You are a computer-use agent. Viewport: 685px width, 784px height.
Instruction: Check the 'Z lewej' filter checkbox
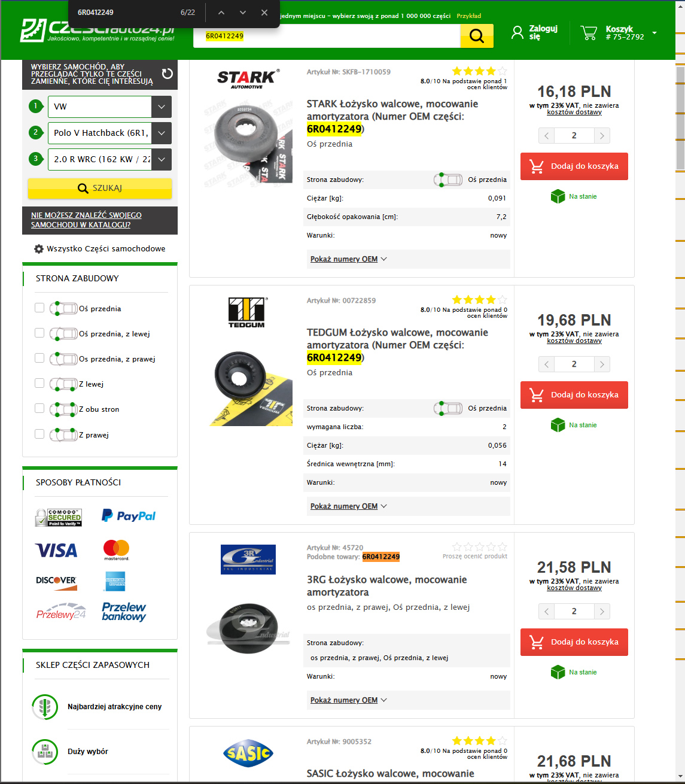[x=39, y=383]
